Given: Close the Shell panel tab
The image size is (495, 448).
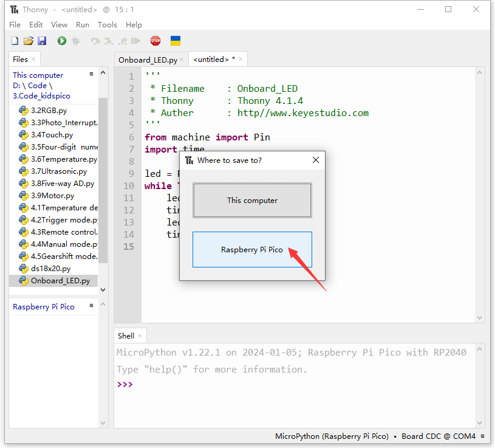Looking at the screenshot, I should (140, 336).
